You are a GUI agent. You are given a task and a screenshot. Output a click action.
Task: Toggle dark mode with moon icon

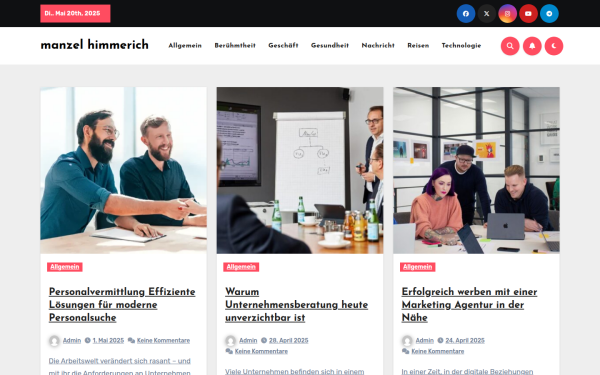tap(554, 46)
